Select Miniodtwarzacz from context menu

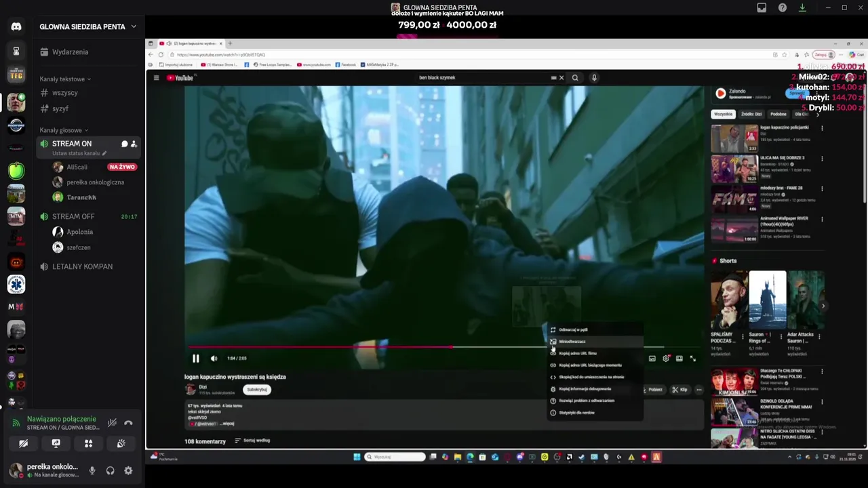[x=595, y=342]
